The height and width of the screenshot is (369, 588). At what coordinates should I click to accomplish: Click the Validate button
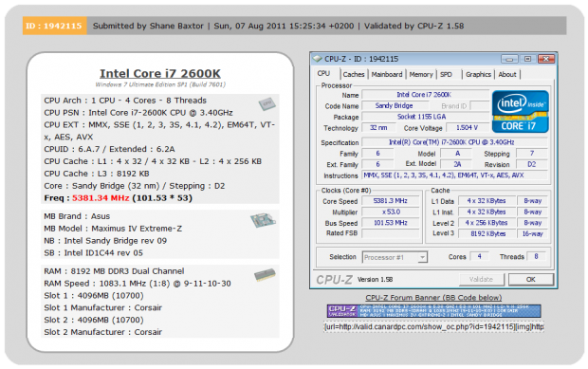click(x=481, y=280)
